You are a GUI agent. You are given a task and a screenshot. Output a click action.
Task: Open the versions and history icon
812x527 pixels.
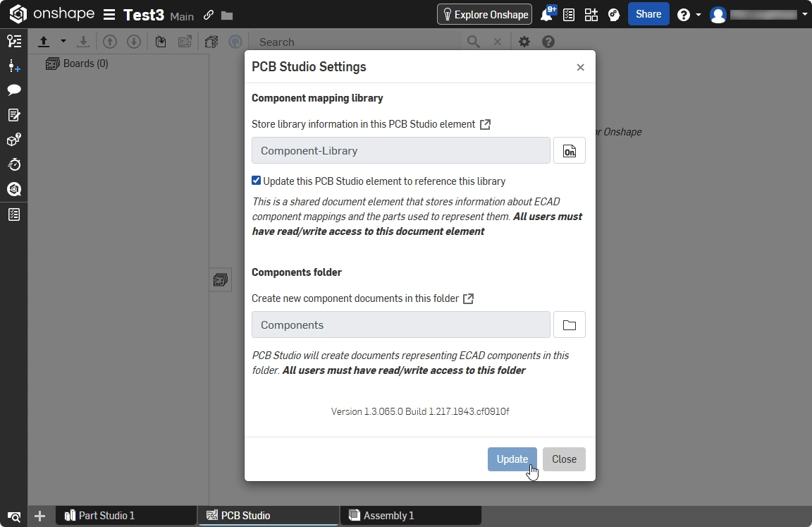[x=14, y=164]
